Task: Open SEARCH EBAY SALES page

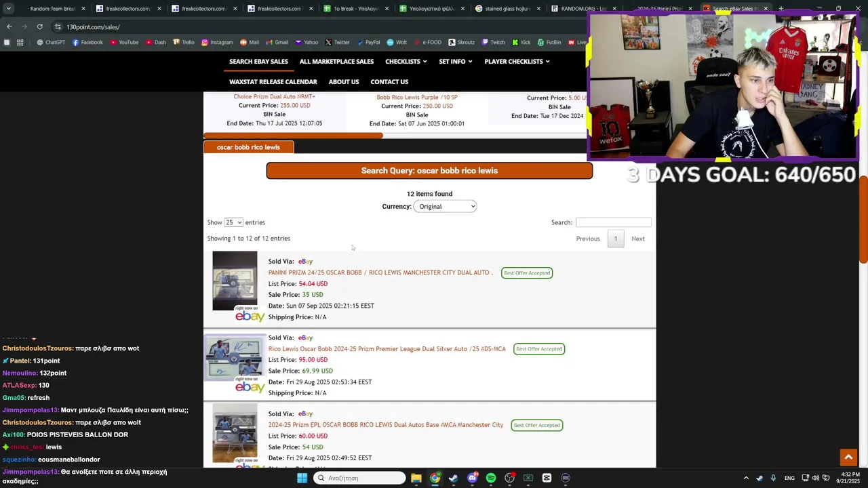Action: coord(258,61)
